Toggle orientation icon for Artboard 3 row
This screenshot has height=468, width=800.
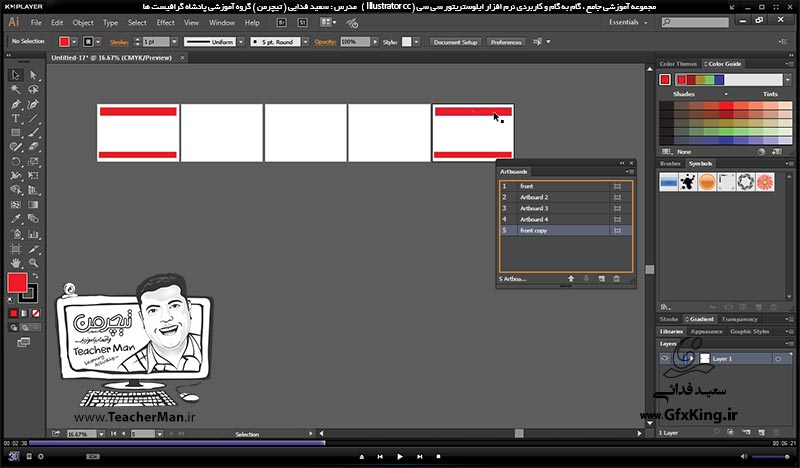pos(617,208)
